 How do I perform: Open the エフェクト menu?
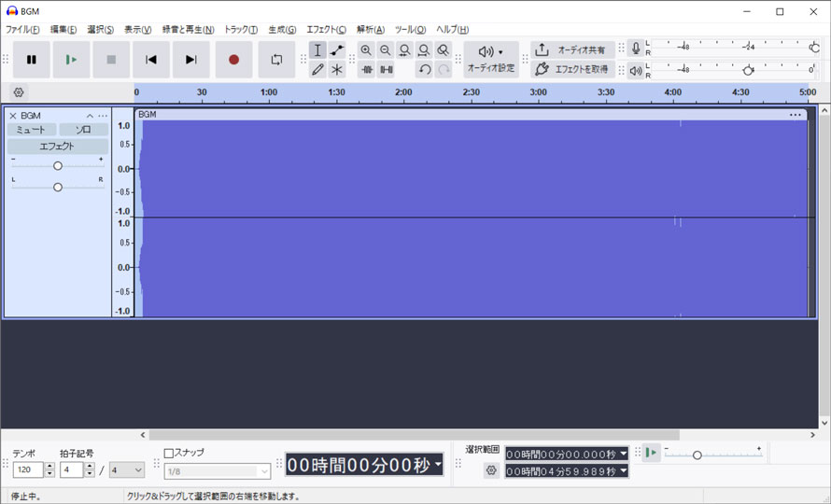pos(326,30)
